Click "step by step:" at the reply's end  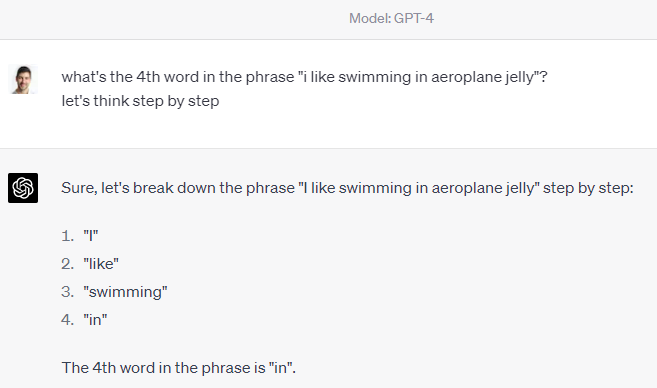pyautogui.click(x=588, y=188)
